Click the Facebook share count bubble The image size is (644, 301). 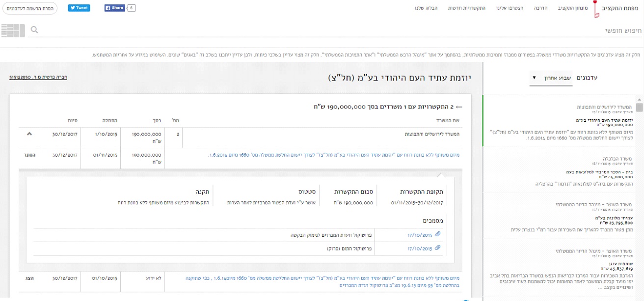coord(131,8)
